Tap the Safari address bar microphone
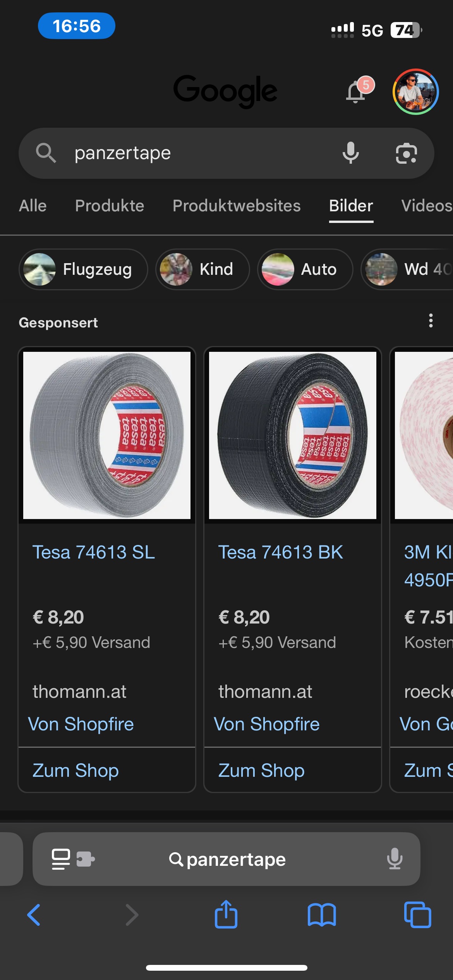Image resolution: width=453 pixels, height=980 pixels. (x=395, y=859)
